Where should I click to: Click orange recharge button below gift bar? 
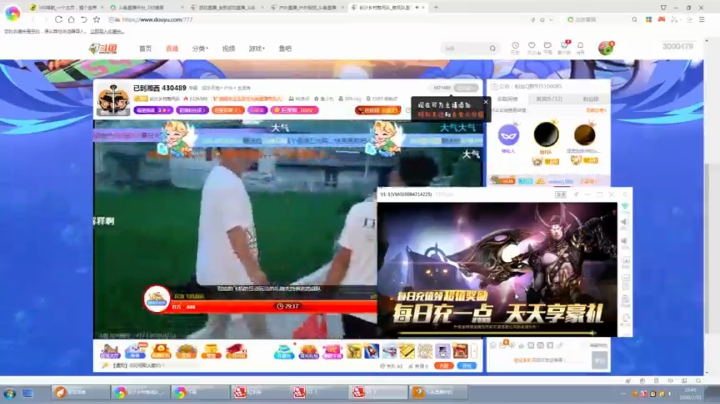(444, 366)
